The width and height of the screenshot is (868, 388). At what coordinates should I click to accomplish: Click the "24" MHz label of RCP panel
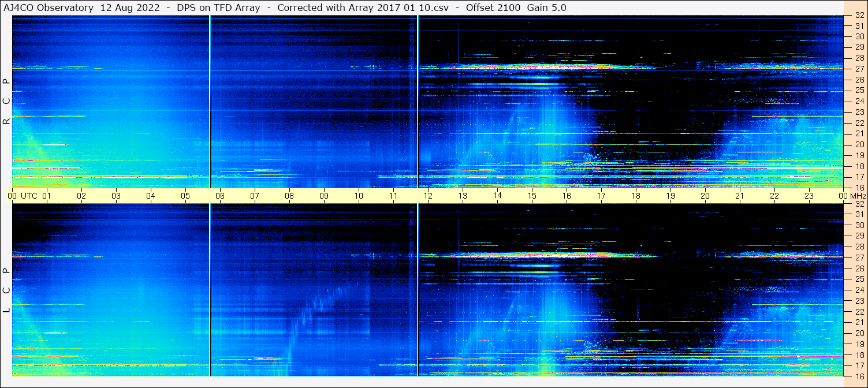[859, 101]
